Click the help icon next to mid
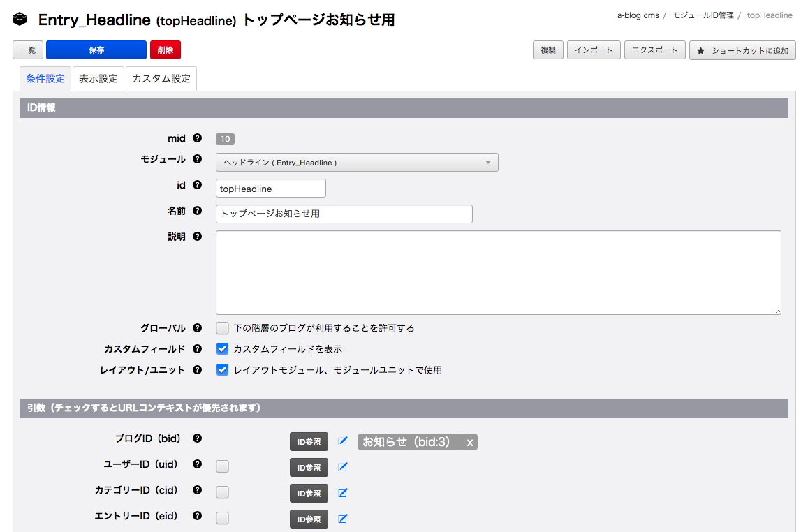Image resolution: width=808 pixels, height=532 pixels. [x=197, y=138]
